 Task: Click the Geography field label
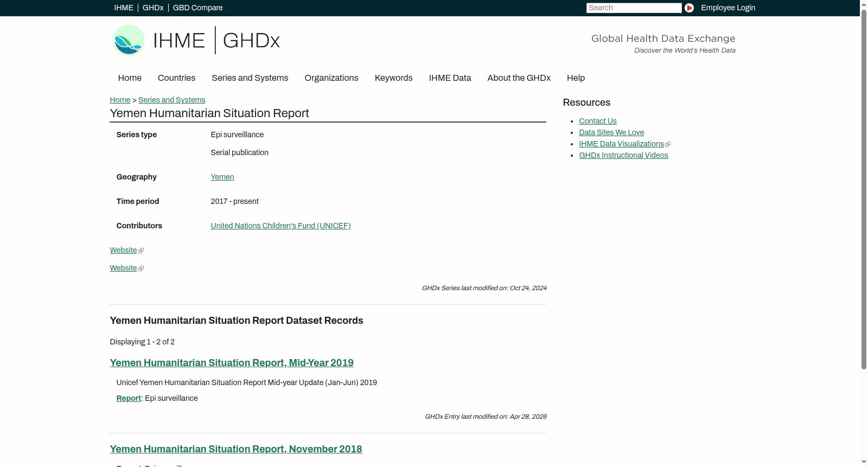tap(136, 177)
